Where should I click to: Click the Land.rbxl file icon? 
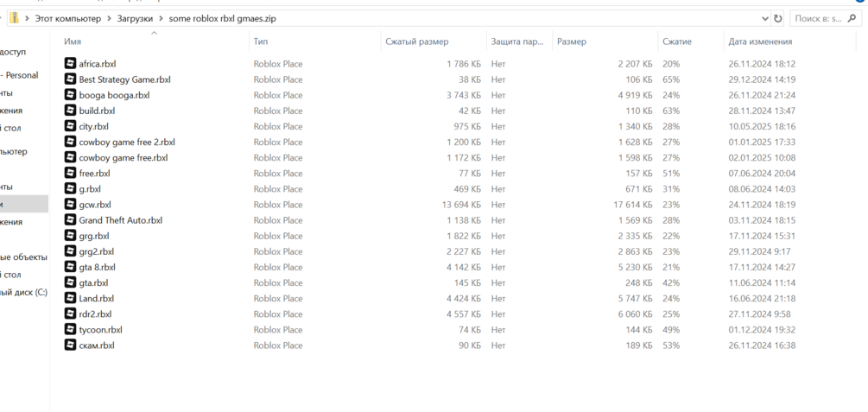(x=70, y=298)
